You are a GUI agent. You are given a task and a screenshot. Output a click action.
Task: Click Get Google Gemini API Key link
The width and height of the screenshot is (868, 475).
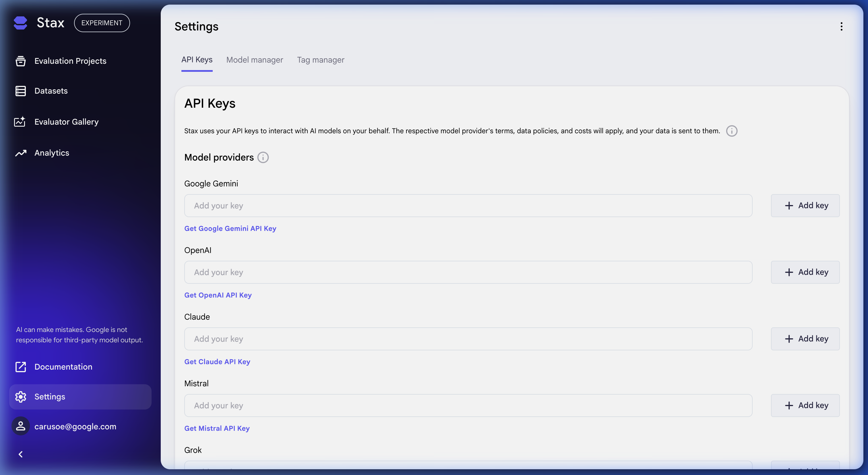click(x=230, y=228)
